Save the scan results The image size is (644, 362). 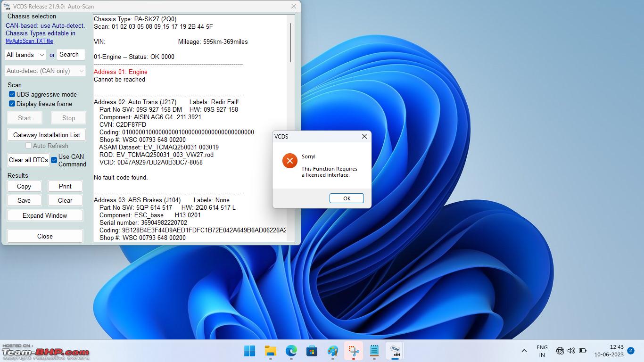click(24, 200)
